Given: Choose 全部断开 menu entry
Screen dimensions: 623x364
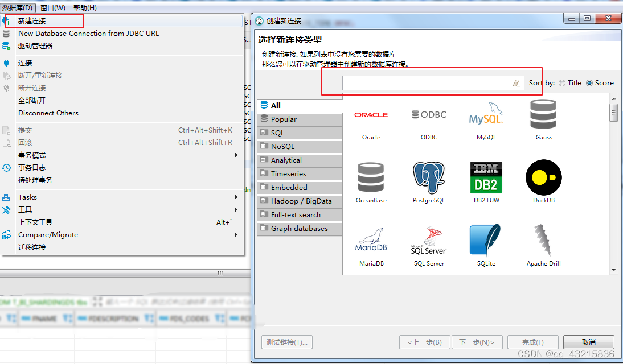Looking at the screenshot, I should pyautogui.click(x=121, y=101).
